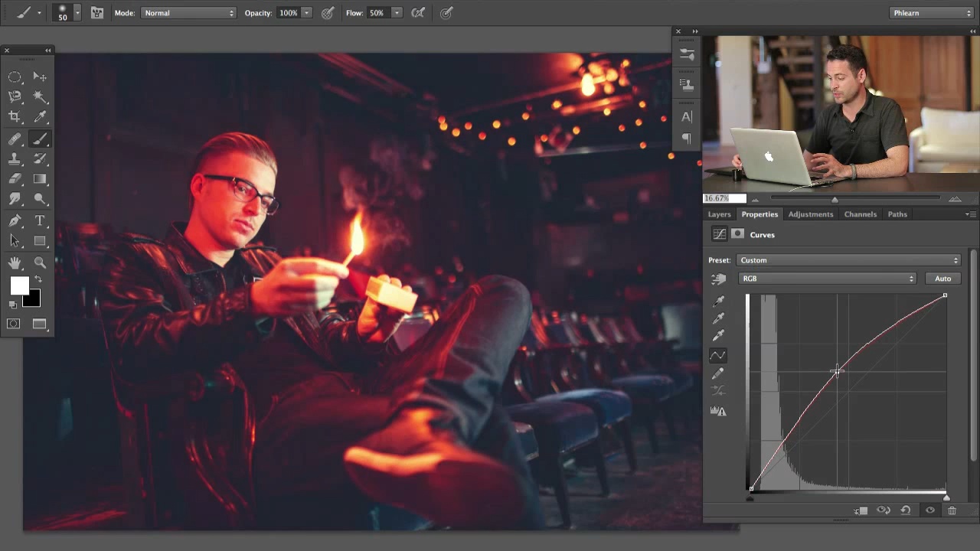980x551 pixels.
Task: Switch to the Layers tab
Action: point(719,214)
